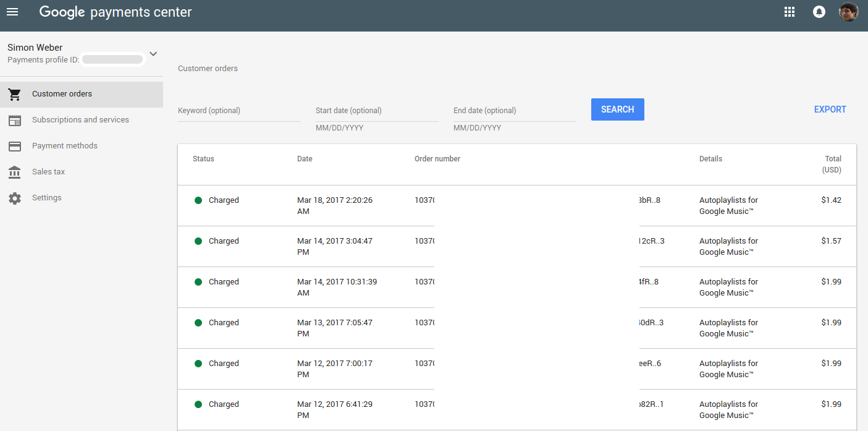Click the green status dot for $1.42 order
The image size is (868, 431).
tap(198, 200)
